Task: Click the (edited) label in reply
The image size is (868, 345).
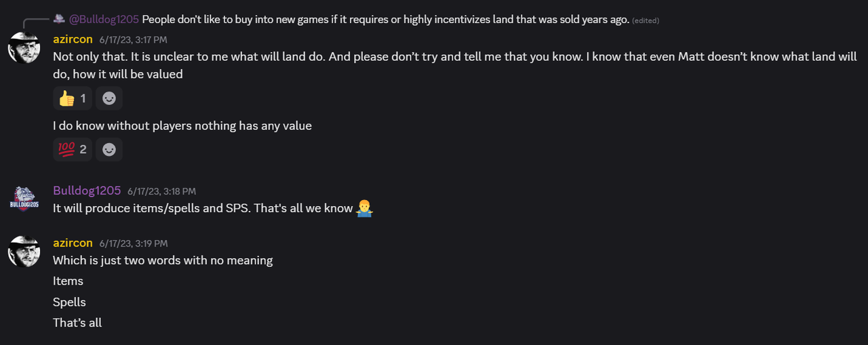Action: coord(646,20)
